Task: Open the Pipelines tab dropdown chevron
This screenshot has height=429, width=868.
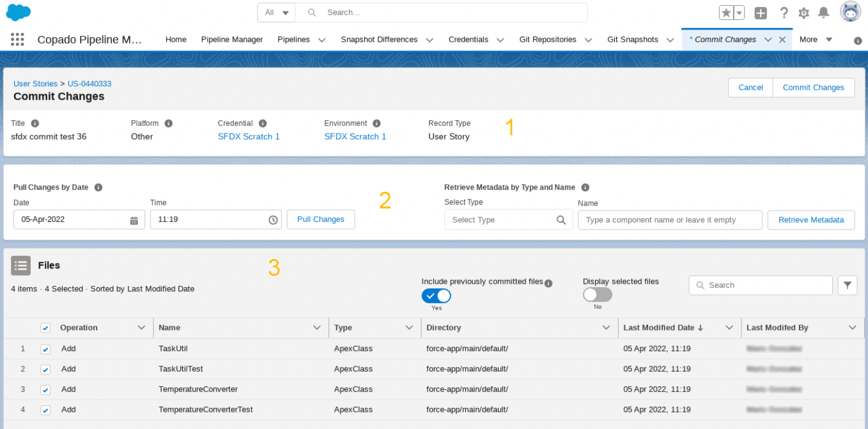Action: [x=322, y=40]
